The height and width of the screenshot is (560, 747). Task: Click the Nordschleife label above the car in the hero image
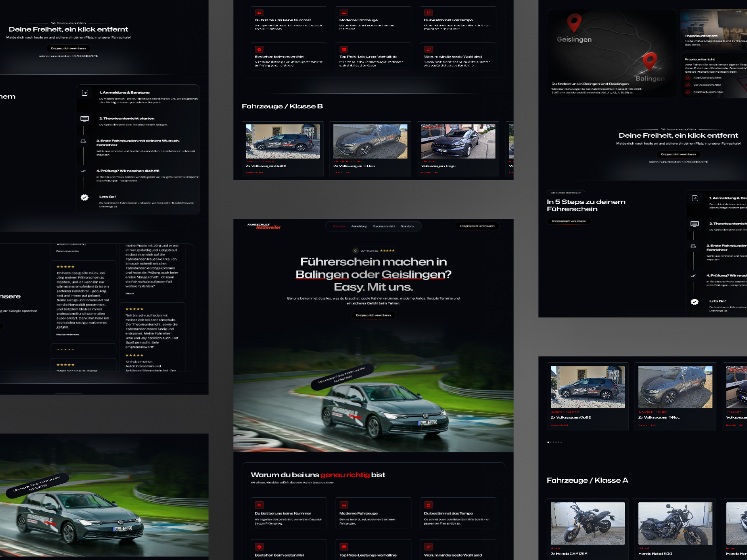(342, 376)
